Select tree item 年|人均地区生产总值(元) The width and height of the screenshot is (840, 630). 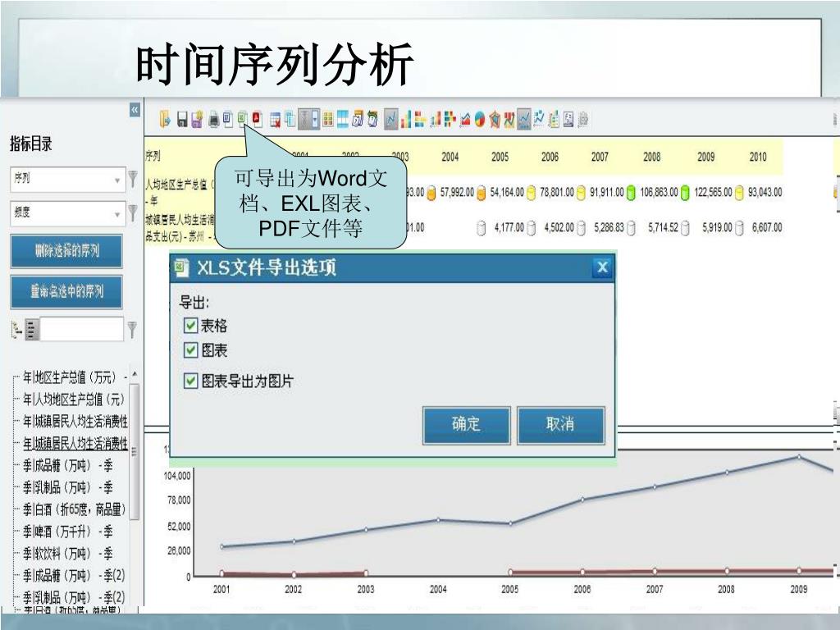point(73,399)
